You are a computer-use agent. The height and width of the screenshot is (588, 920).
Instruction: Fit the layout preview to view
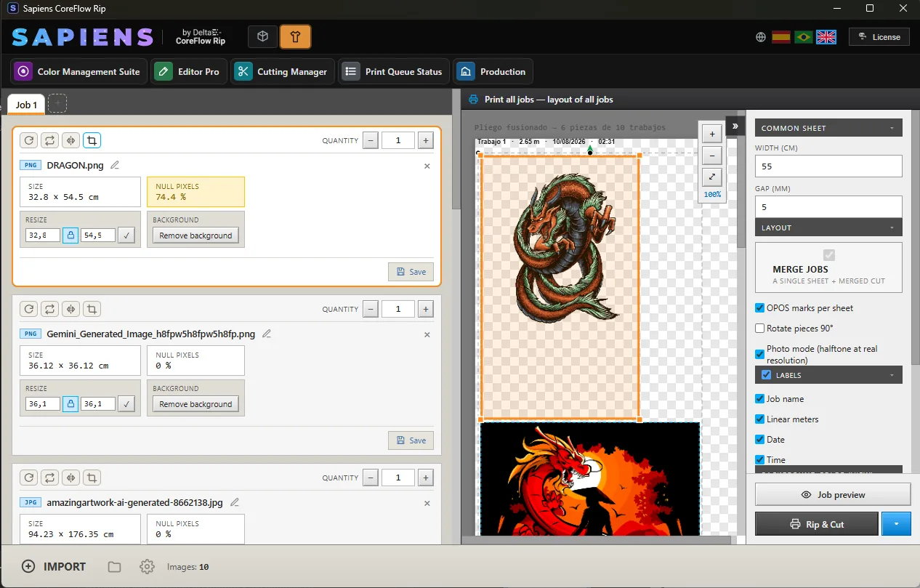pyautogui.click(x=711, y=176)
